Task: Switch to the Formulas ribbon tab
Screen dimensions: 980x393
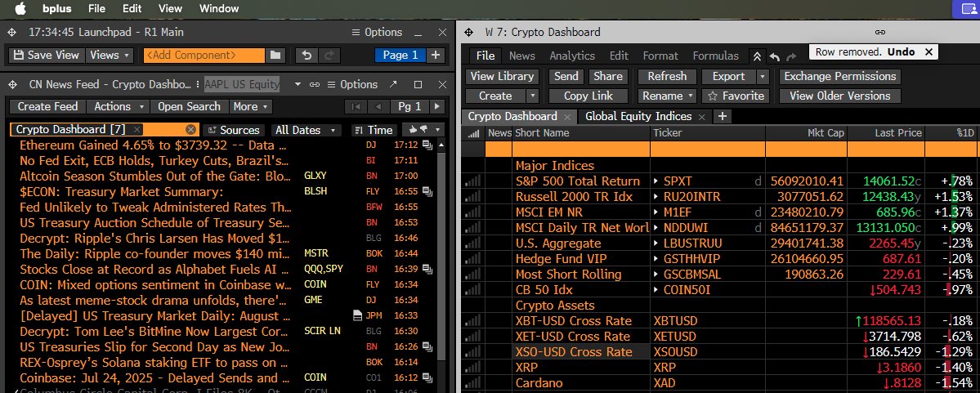Action: [716, 56]
